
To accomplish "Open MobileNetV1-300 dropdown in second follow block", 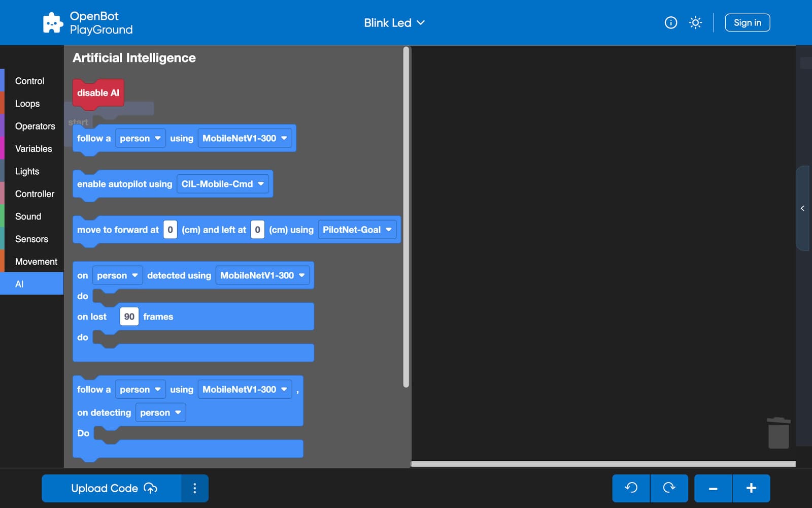I will click(x=245, y=390).
